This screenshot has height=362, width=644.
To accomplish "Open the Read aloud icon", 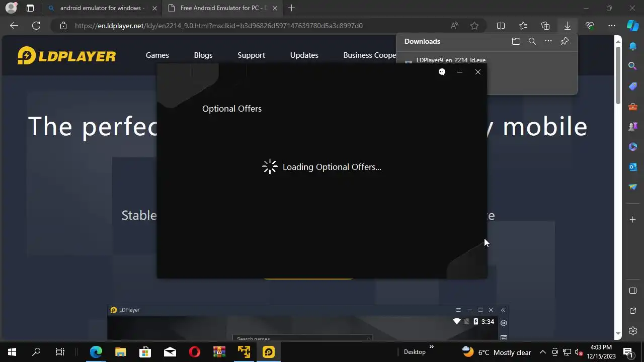I will [x=454, y=26].
